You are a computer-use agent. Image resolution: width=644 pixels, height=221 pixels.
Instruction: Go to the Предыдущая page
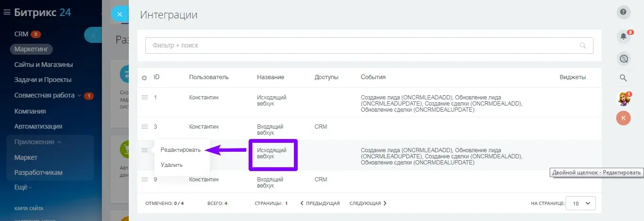[x=320, y=204]
